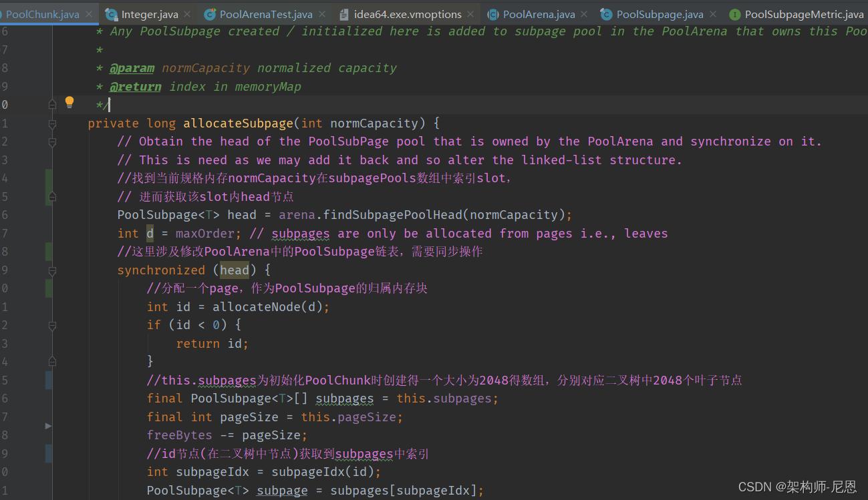This screenshot has width=868, height=500.
Task: Close the Integer.java tab
Action: 186,14
